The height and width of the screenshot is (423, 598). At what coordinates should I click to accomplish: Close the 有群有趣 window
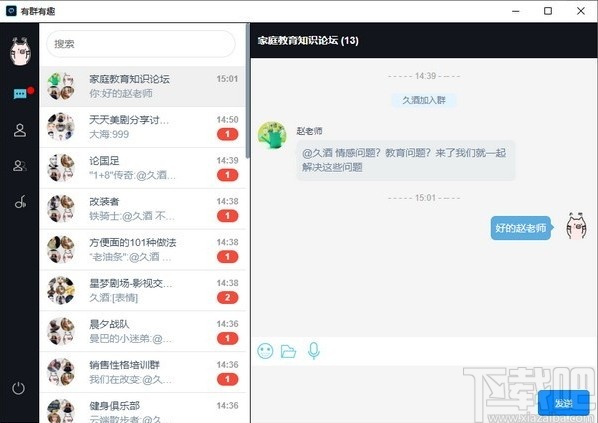[x=581, y=11]
